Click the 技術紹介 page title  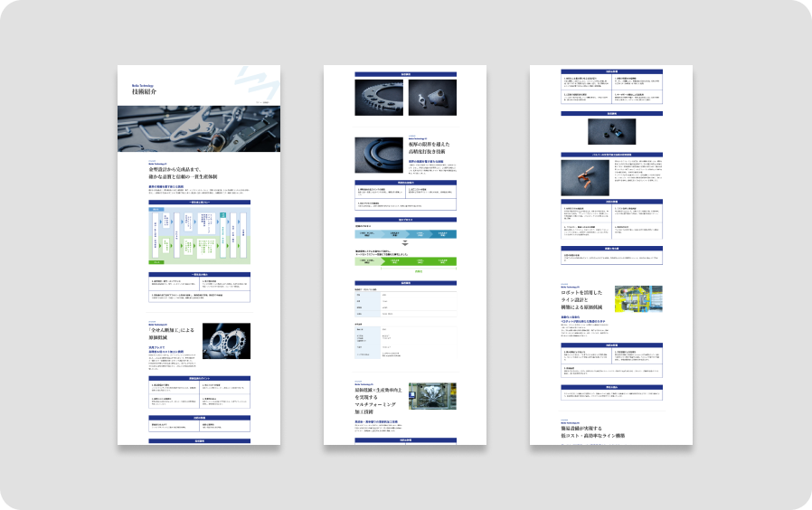144,92
